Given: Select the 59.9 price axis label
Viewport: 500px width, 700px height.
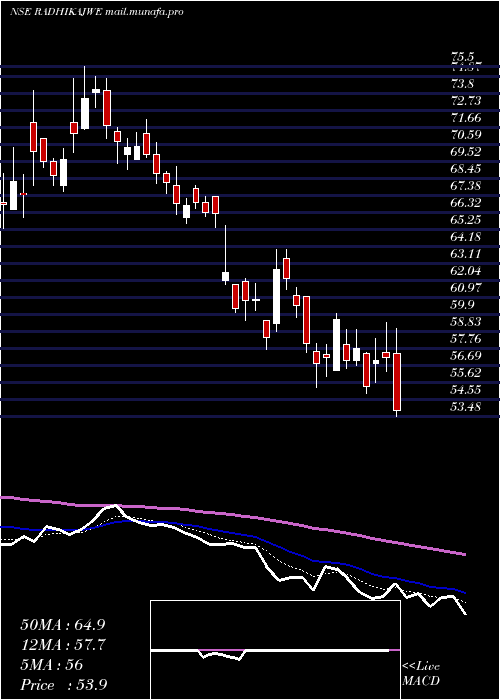Looking at the screenshot, I should [462, 304].
